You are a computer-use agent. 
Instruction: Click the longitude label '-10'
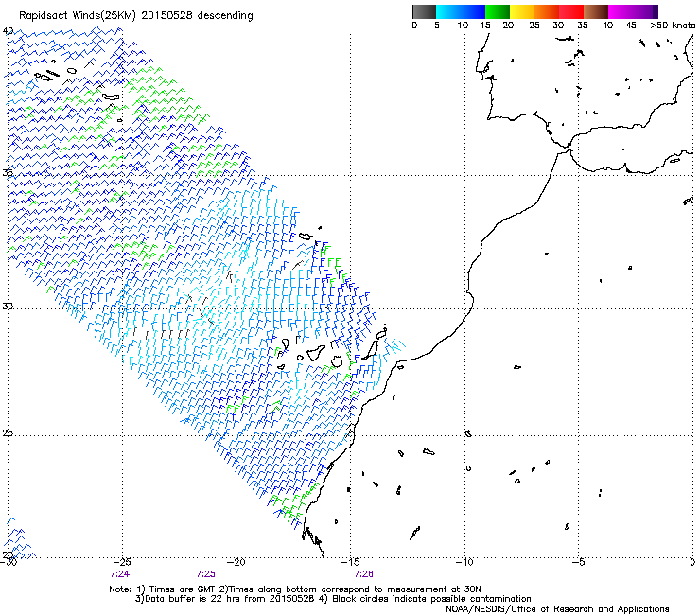[x=464, y=562]
